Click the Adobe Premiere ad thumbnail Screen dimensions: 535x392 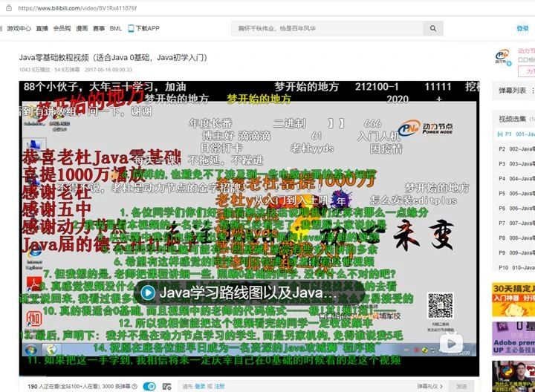(x=513, y=339)
